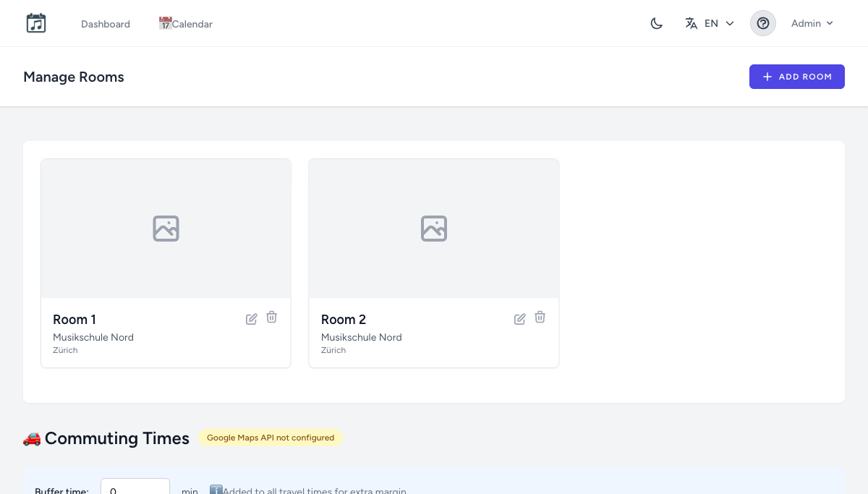Click the Manage Rooms page heading
The image size is (868, 494).
pyautogui.click(x=74, y=77)
